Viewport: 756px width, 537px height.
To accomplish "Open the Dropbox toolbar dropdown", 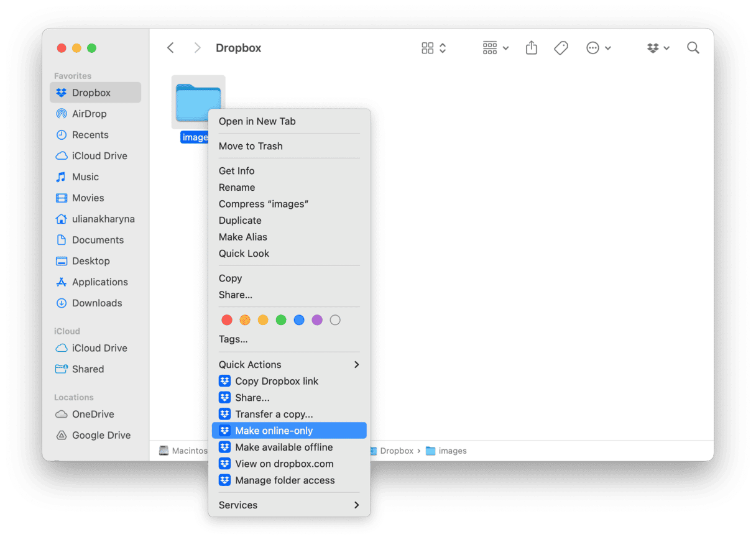I will 658,48.
